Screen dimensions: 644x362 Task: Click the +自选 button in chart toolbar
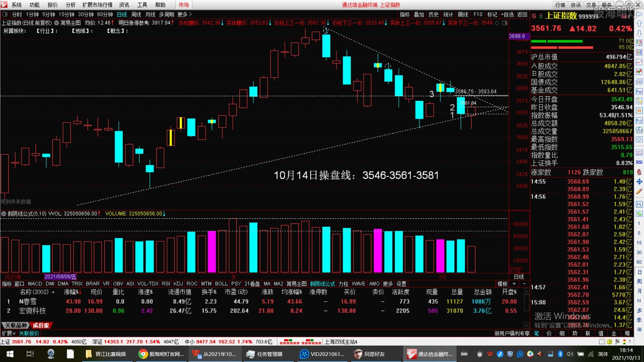pos(507,14)
